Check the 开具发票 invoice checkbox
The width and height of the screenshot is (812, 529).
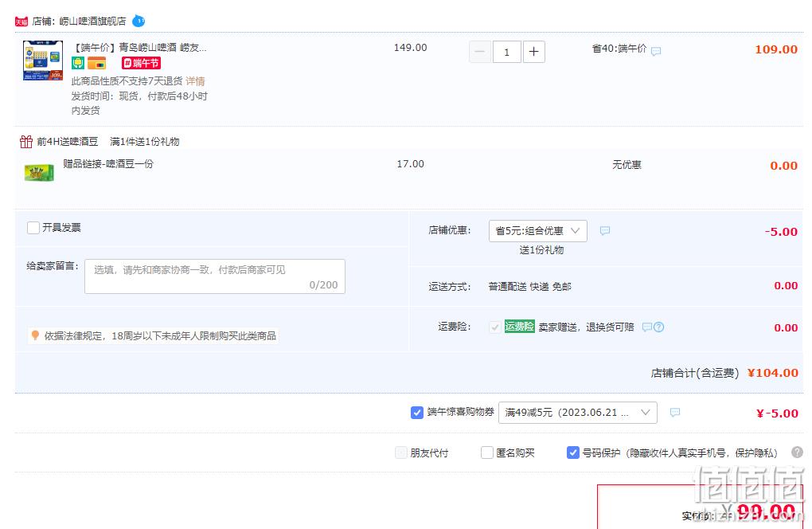[33, 228]
